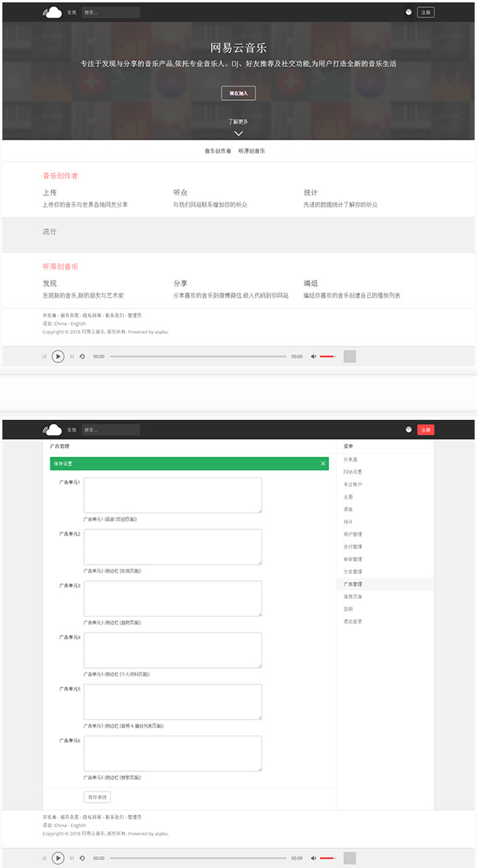Select 退出登录 in the sidebar menu
This screenshot has width=477, height=868.
click(x=352, y=621)
